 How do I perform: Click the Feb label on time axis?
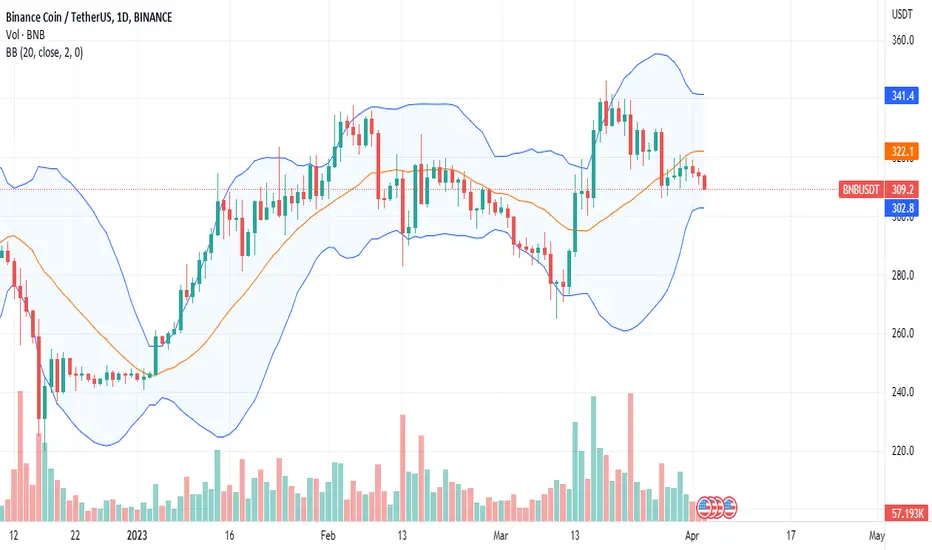coord(328,536)
